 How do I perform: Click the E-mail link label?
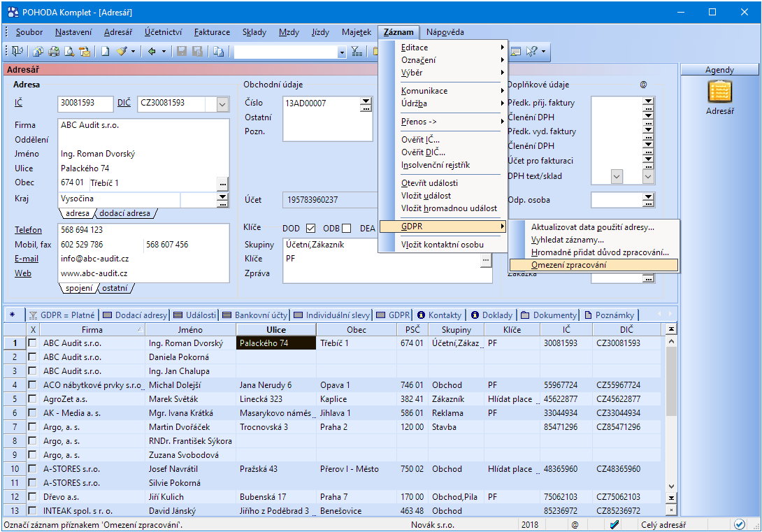coord(27,259)
